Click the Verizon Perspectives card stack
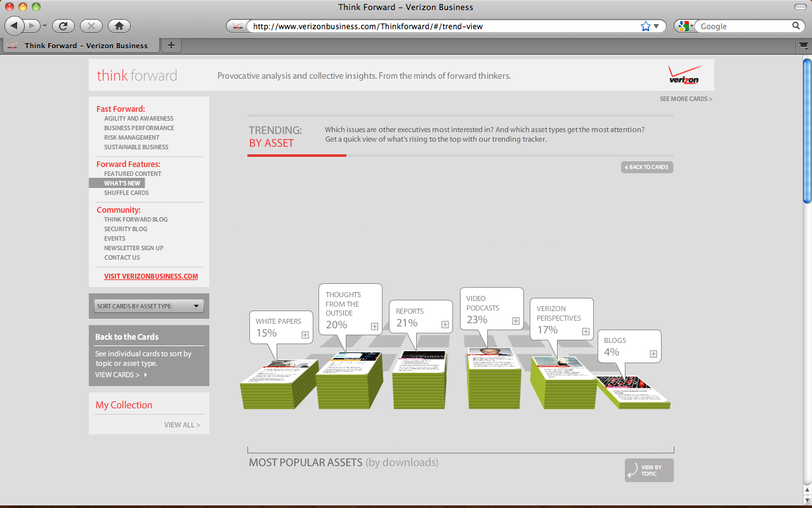Image resolution: width=812 pixels, height=508 pixels. (x=563, y=382)
